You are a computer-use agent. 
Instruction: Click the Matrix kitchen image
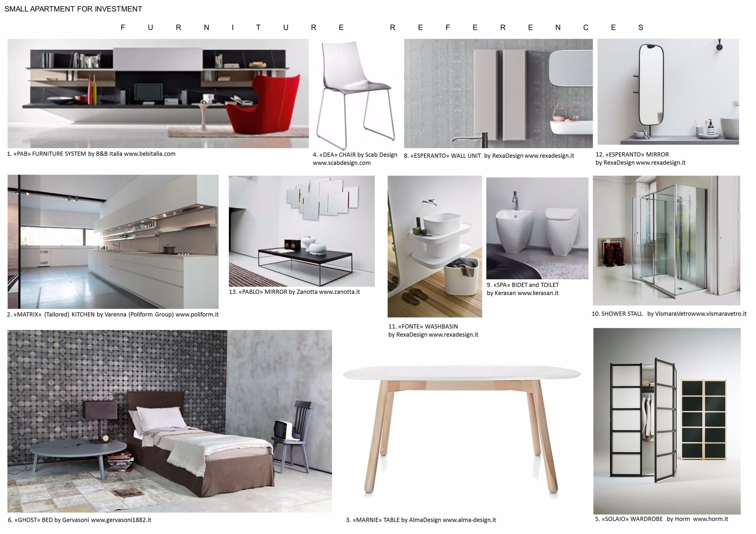tap(113, 241)
